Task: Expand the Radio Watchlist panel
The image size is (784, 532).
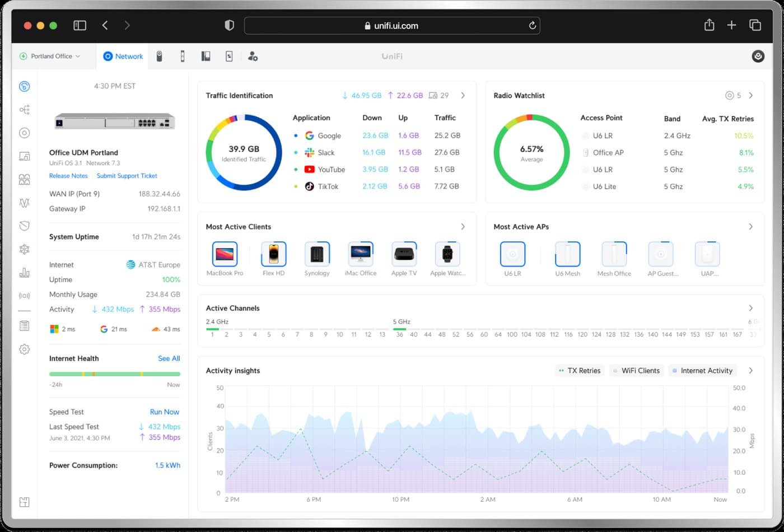Action: pyautogui.click(x=751, y=95)
